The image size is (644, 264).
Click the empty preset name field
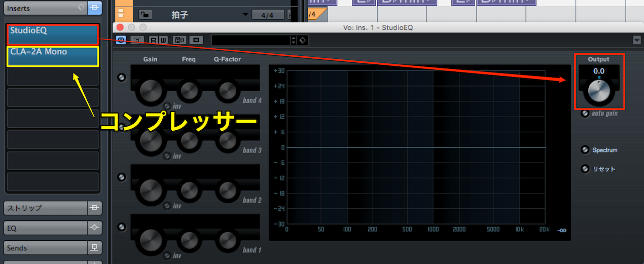pos(251,40)
